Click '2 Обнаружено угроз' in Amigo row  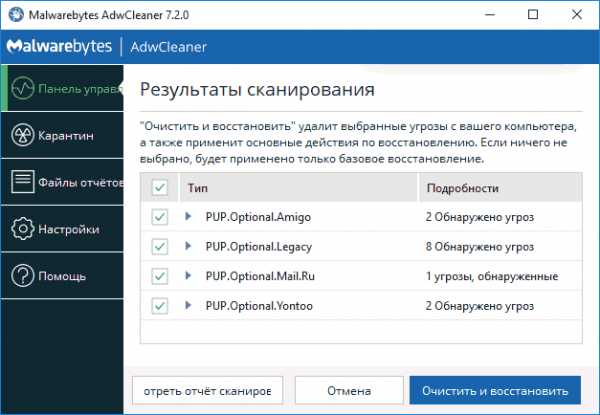[x=480, y=217]
